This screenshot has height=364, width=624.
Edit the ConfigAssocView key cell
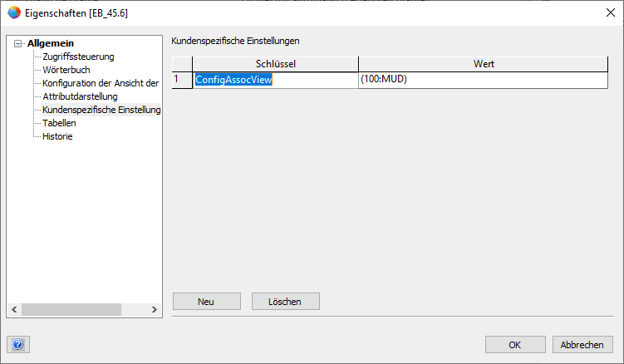(x=275, y=80)
